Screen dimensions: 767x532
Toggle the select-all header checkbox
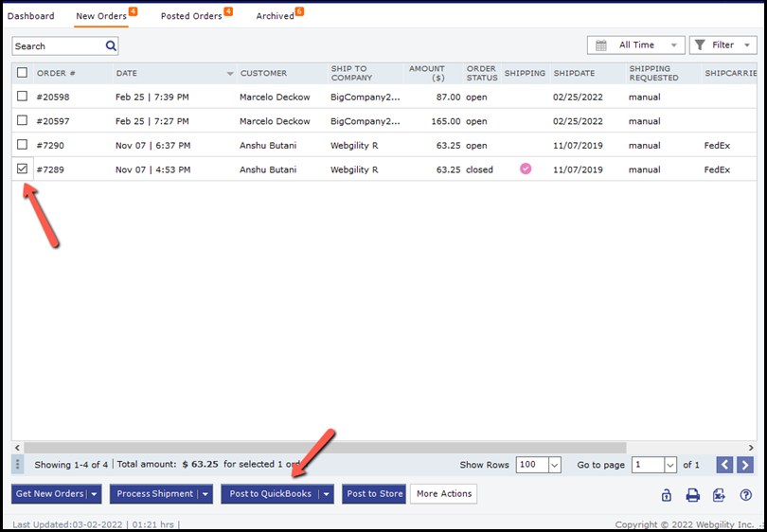click(23, 72)
